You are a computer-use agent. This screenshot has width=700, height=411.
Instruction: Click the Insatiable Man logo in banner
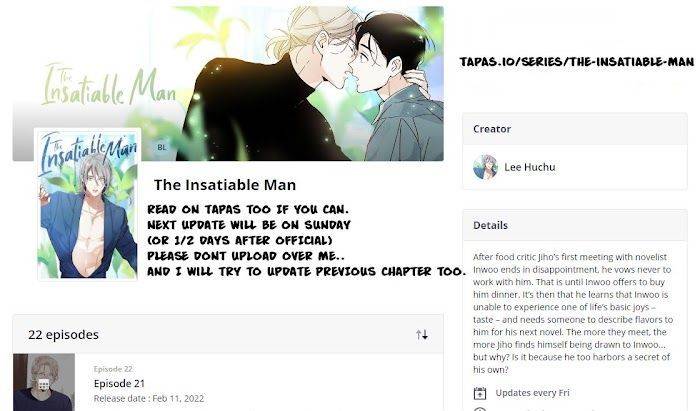(109, 85)
